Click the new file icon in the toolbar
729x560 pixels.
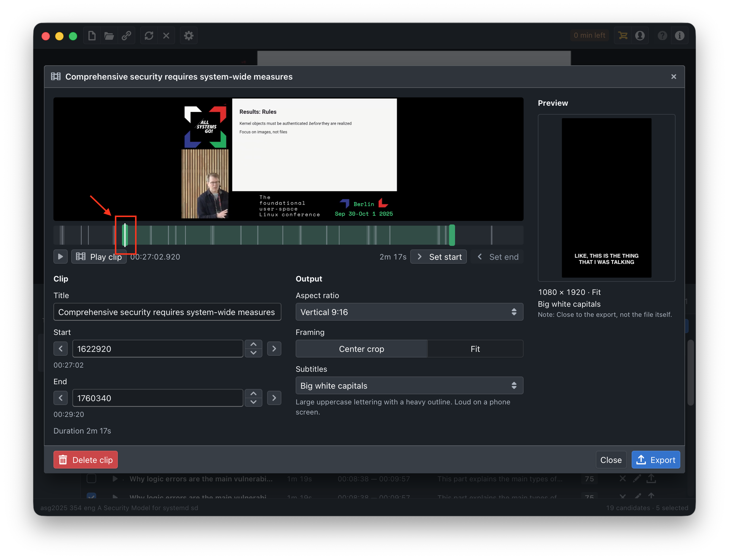coord(92,36)
